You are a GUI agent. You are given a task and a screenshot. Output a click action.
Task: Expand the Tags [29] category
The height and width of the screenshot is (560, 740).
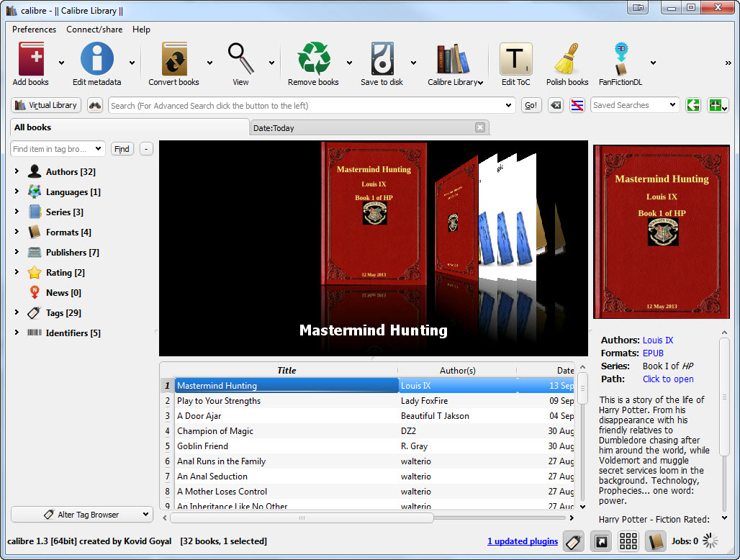[x=17, y=312]
